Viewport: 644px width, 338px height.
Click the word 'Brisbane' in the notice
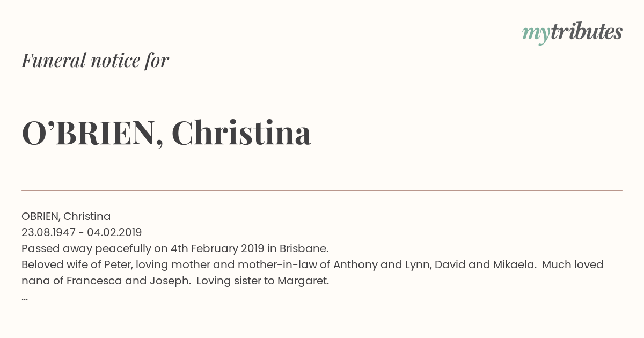click(x=305, y=248)
